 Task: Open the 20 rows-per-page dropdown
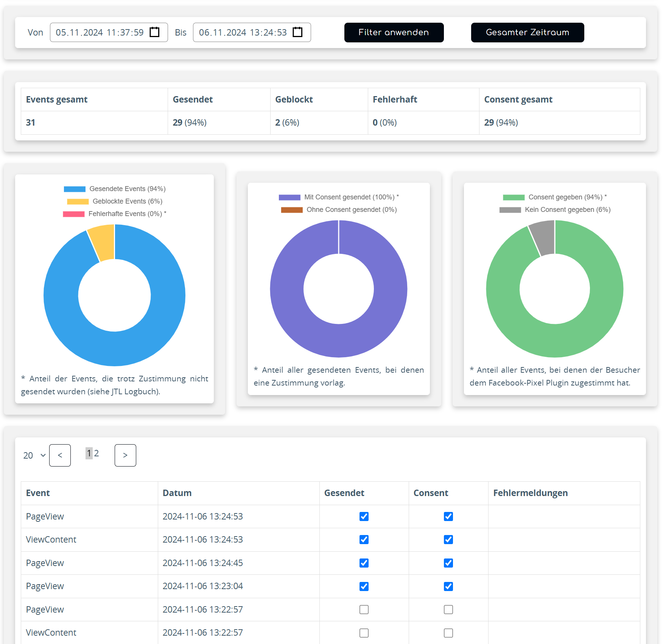click(x=34, y=455)
